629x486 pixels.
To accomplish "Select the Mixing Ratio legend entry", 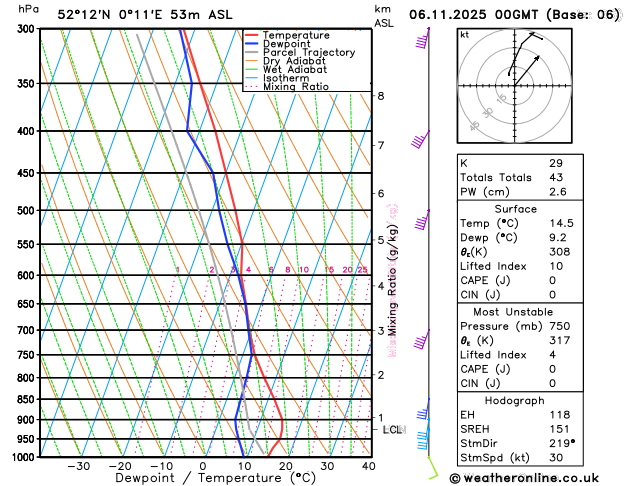I will 287,87.
